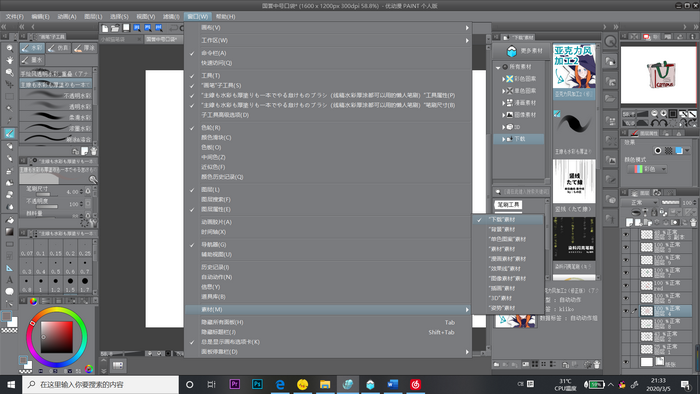Viewport: 700px width, 394px height.
Task: Open 滤镜(I) menu
Action: point(171,17)
